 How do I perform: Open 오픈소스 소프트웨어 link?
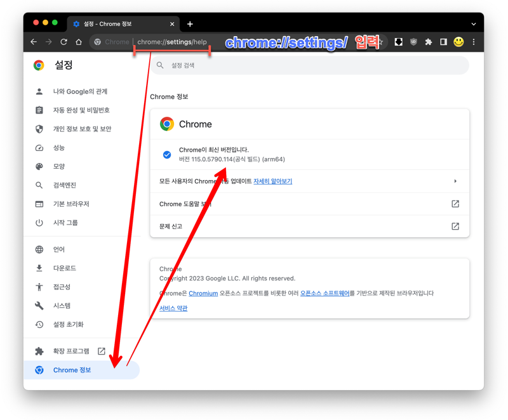click(x=324, y=293)
